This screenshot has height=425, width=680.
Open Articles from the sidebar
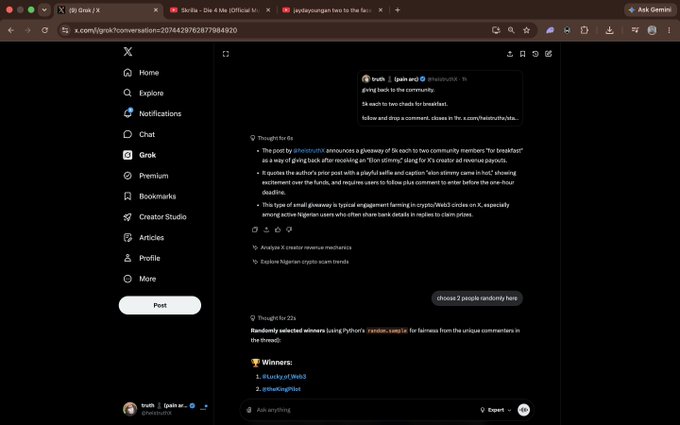coord(144,238)
